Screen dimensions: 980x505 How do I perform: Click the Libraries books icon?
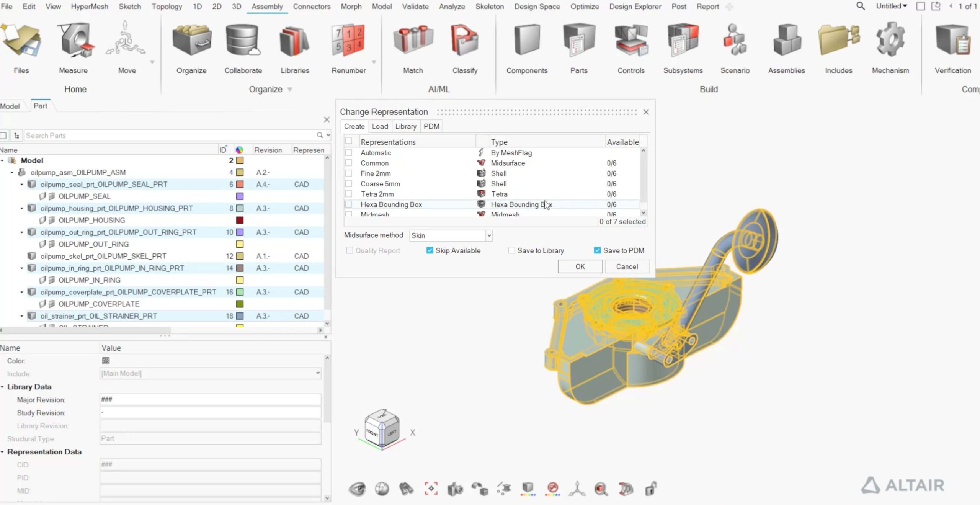click(x=294, y=42)
